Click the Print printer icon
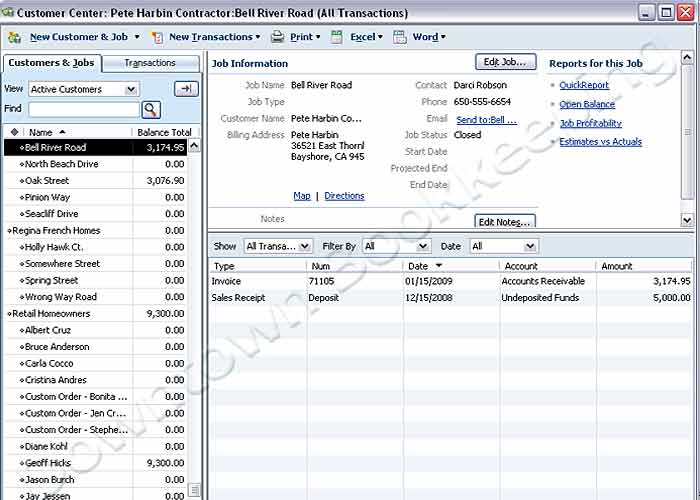The image size is (700, 500). [278, 37]
